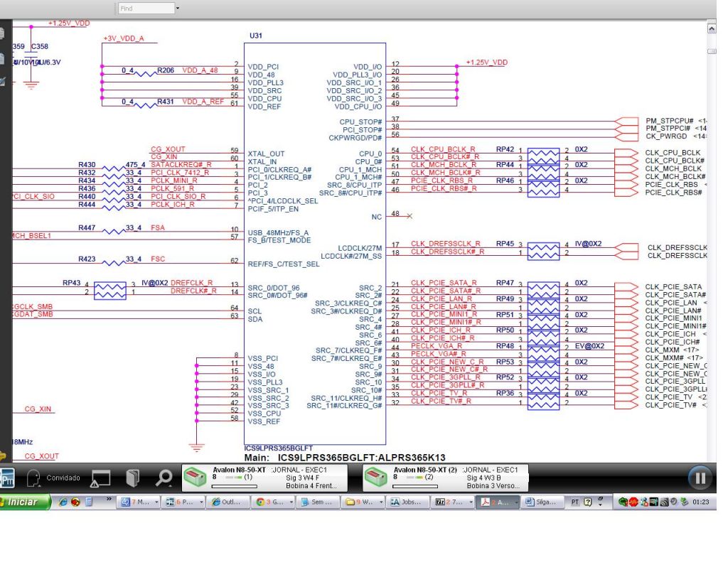Open the books library icon
This screenshot has height=582, width=728.
pos(132,478)
